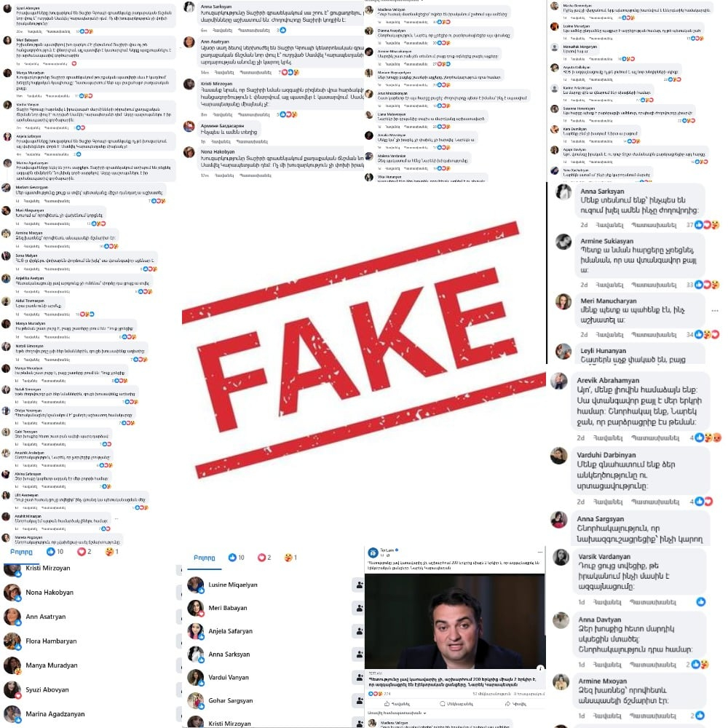Open the comment sorting dropdown below the post
The image size is (728, 728).
click(x=397, y=713)
